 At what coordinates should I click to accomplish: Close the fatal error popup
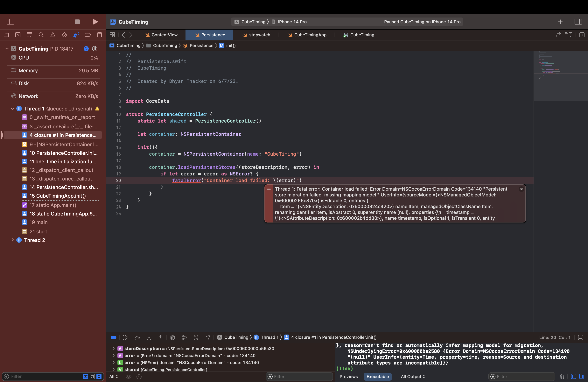[x=521, y=189]
